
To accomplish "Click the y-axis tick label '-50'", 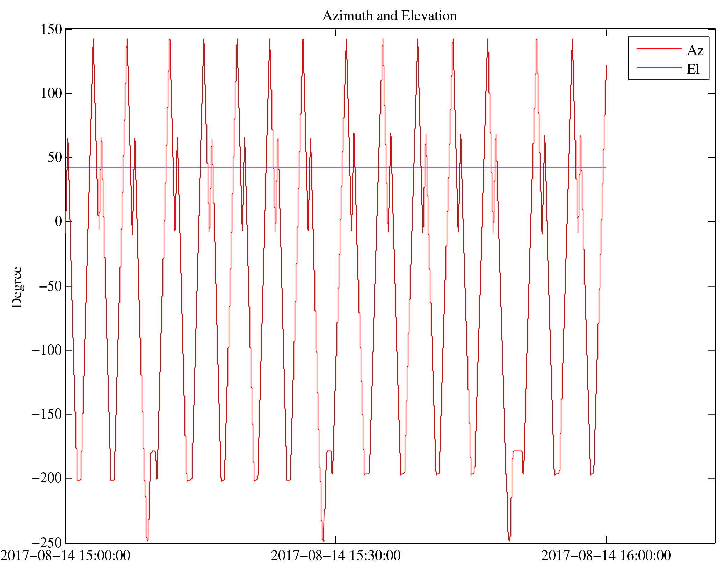I will point(51,286).
